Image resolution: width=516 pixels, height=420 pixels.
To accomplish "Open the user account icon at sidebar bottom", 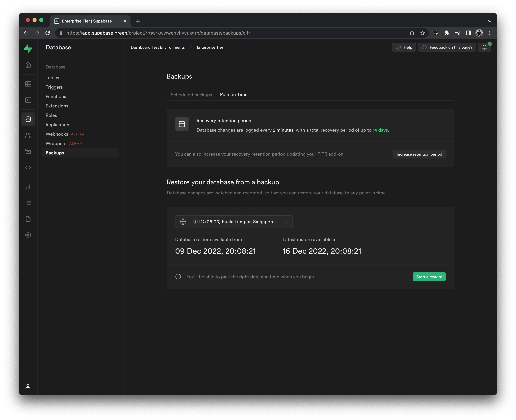I will click(28, 387).
